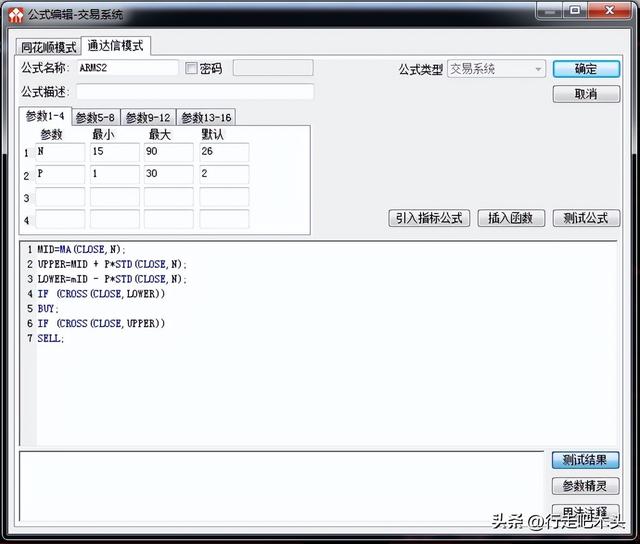Open the 参数5-8 tab

tap(96, 118)
